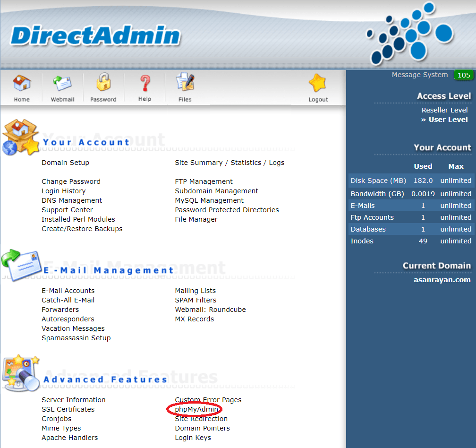Open Support Center
Image resolution: width=476 pixels, height=448 pixels.
click(x=67, y=209)
